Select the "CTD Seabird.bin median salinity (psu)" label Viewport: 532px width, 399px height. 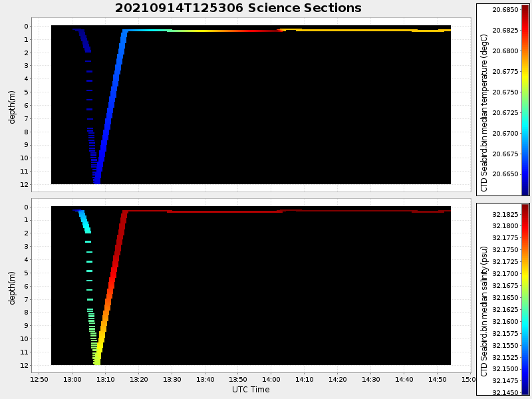click(484, 311)
